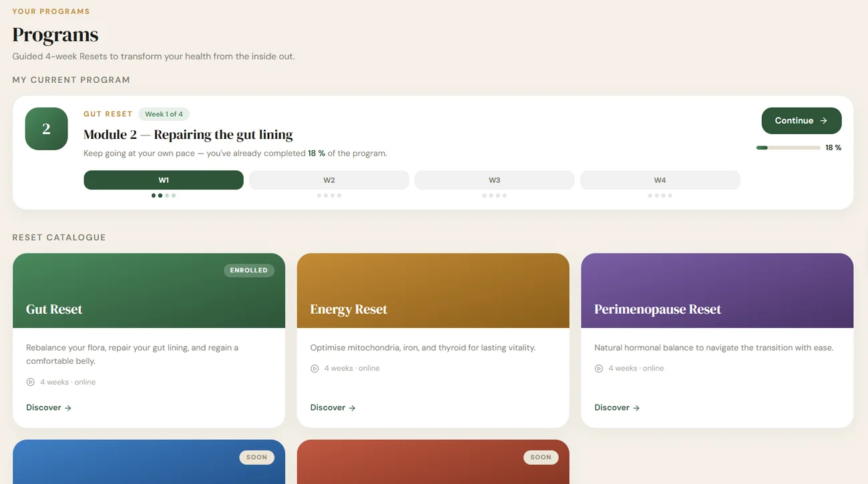Click the GUT RESET label above module title

pos(108,114)
